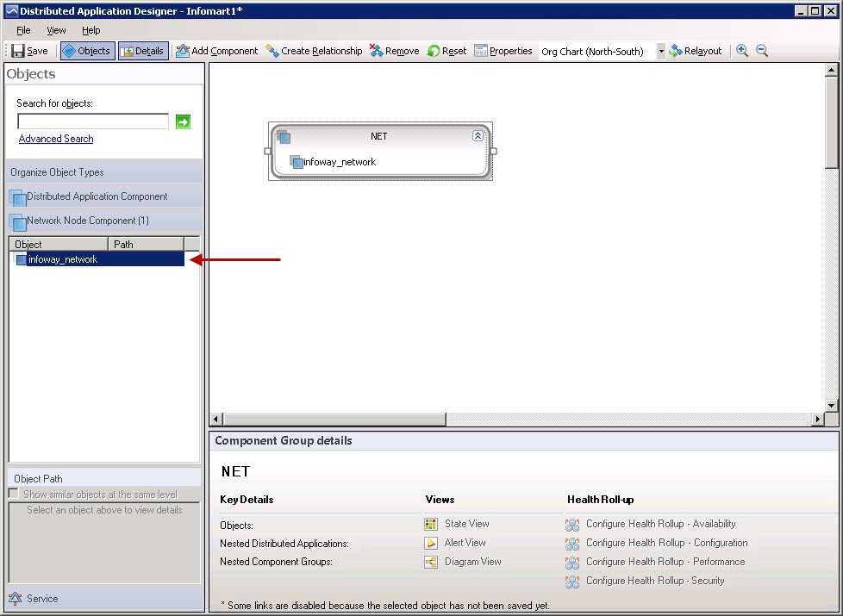This screenshot has width=843, height=616.
Task: Expand Distributed Application Component section
Action: click(x=104, y=196)
